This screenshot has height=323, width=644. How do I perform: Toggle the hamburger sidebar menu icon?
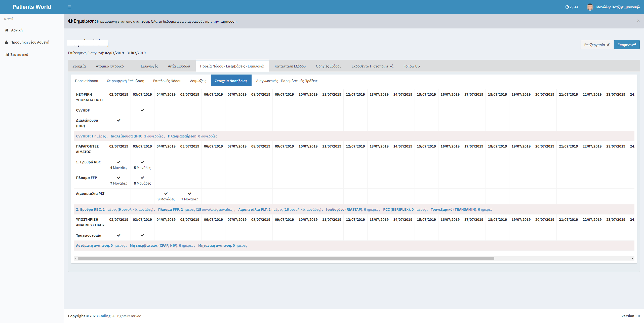pyautogui.click(x=69, y=7)
